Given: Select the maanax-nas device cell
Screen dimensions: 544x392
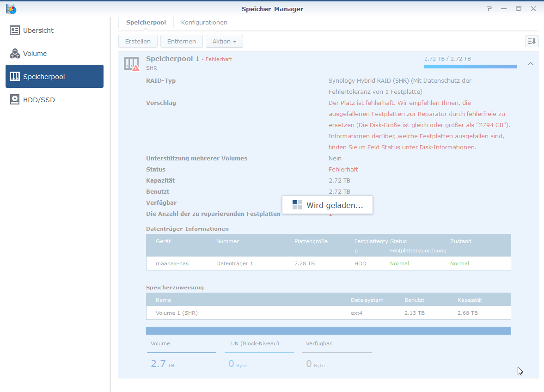Looking at the screenshot, I should pos(172,263).
